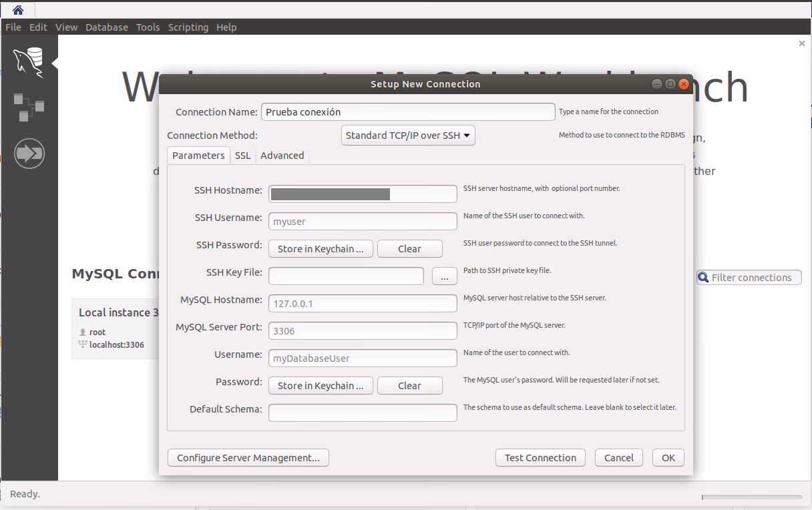This screenshot has width=812, height=510.
Task: Click the MySQL Hostname field
Action: coord(363,304)
